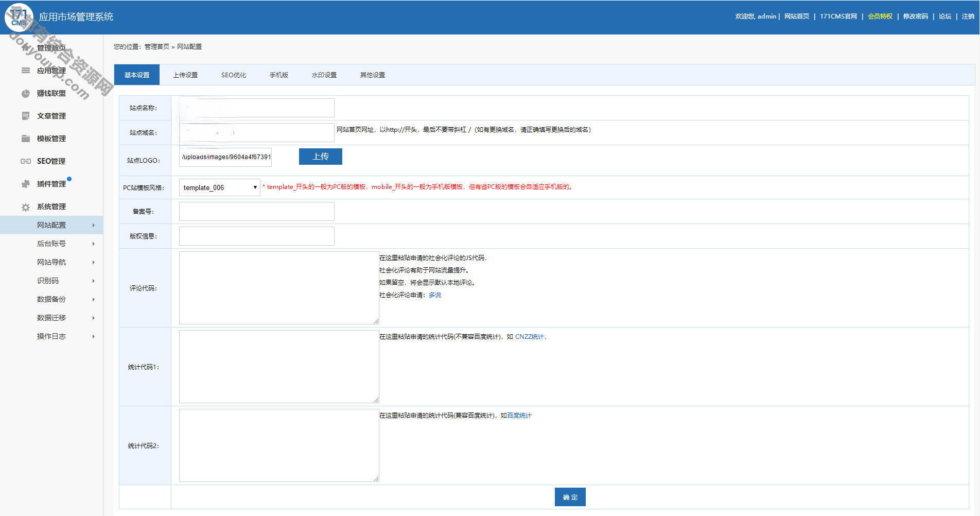Select 操作日志 submenu item
The height and width of the screenshot is (516, 980).
pos(51,336)
